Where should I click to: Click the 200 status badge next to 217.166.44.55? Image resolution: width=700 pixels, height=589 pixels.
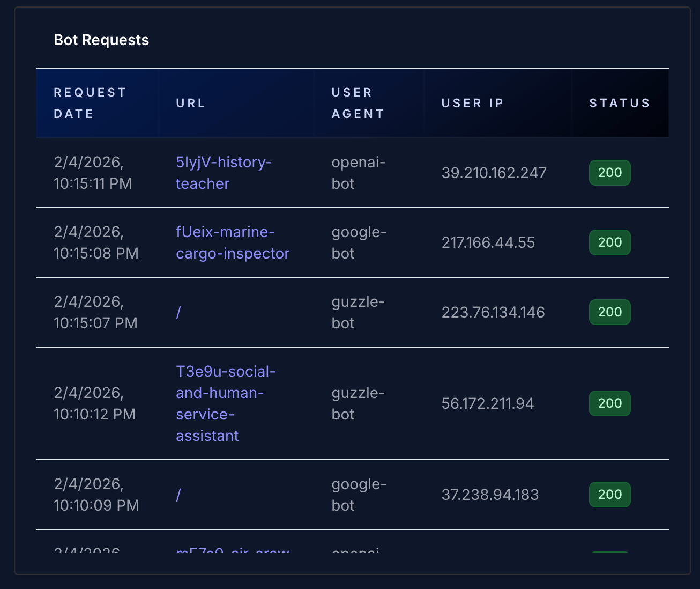click(609, 242)
